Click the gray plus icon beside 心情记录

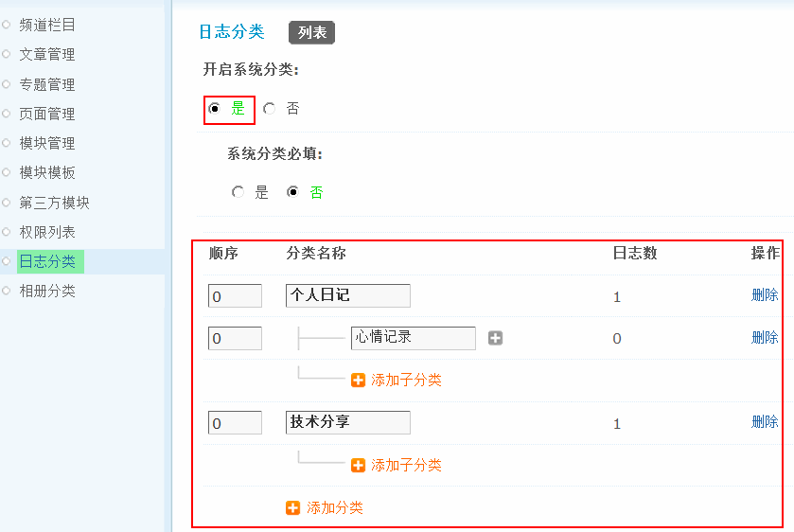coord(495,338)
